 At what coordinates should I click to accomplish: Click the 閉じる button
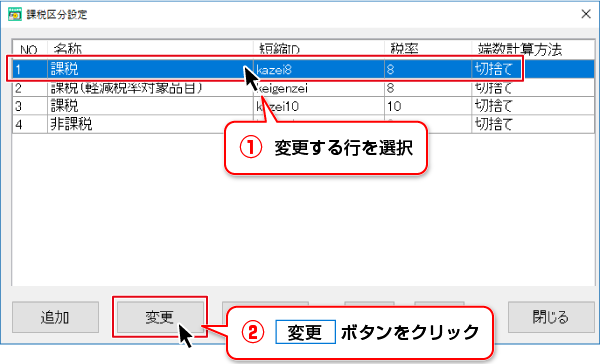tap(551, 317)
